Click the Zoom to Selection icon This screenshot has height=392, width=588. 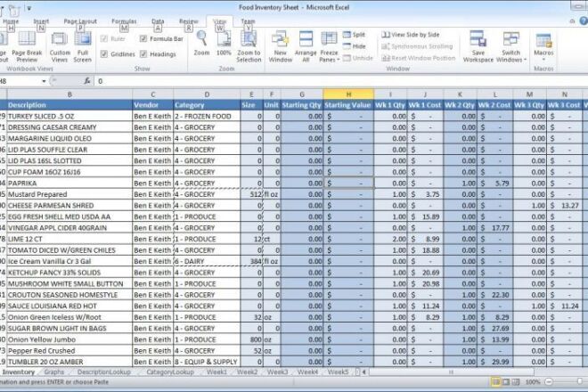point(249,43)
